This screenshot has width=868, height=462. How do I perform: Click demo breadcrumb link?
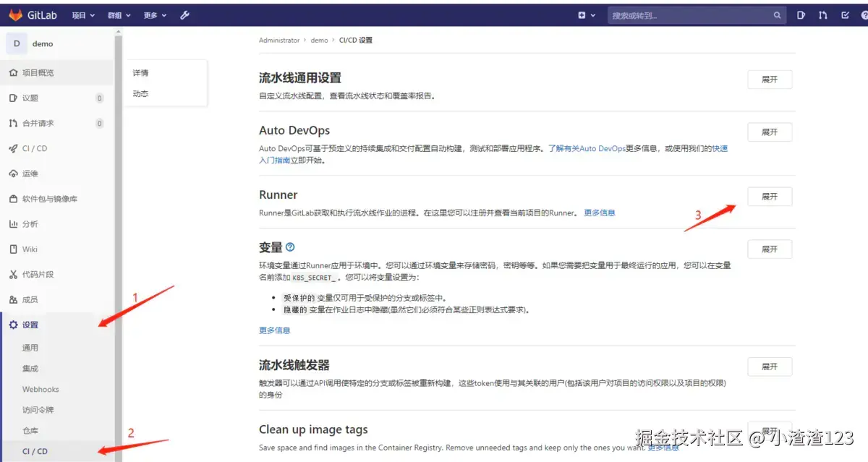point(319,40)
